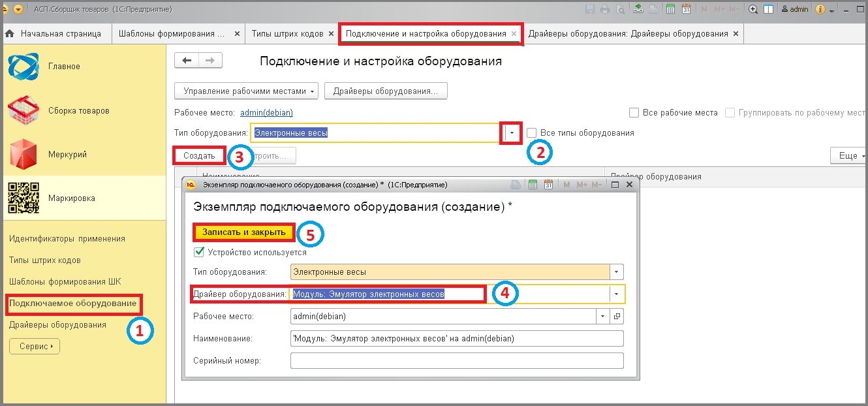
Task: Open calendar icon in main window toolbar
Action: [x=686, y=9]
